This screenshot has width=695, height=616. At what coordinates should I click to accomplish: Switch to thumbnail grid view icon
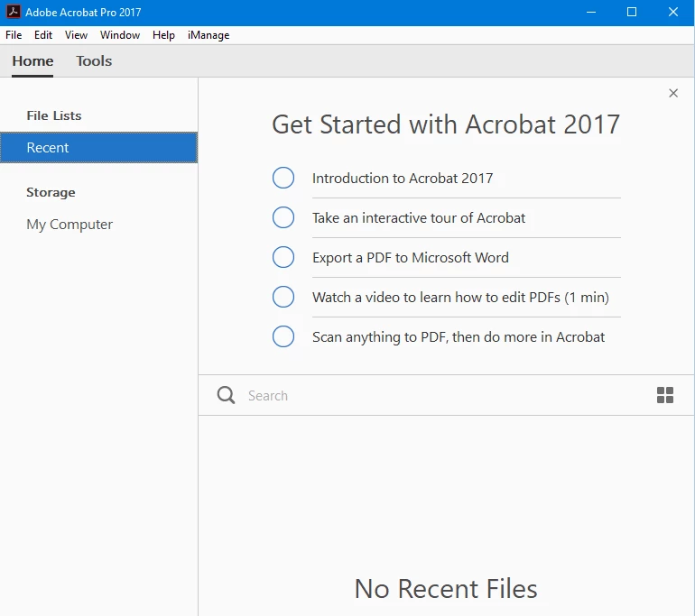click(x=665, y=395)
